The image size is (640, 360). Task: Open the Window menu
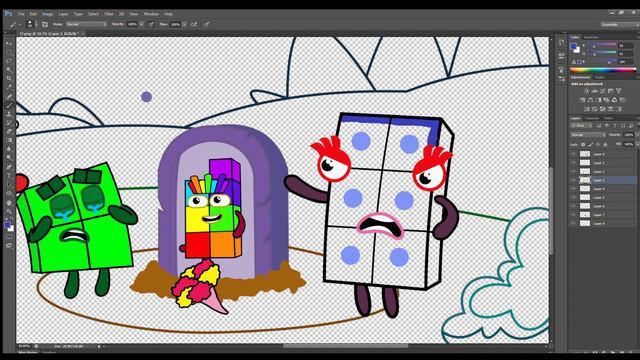(151, 14)
